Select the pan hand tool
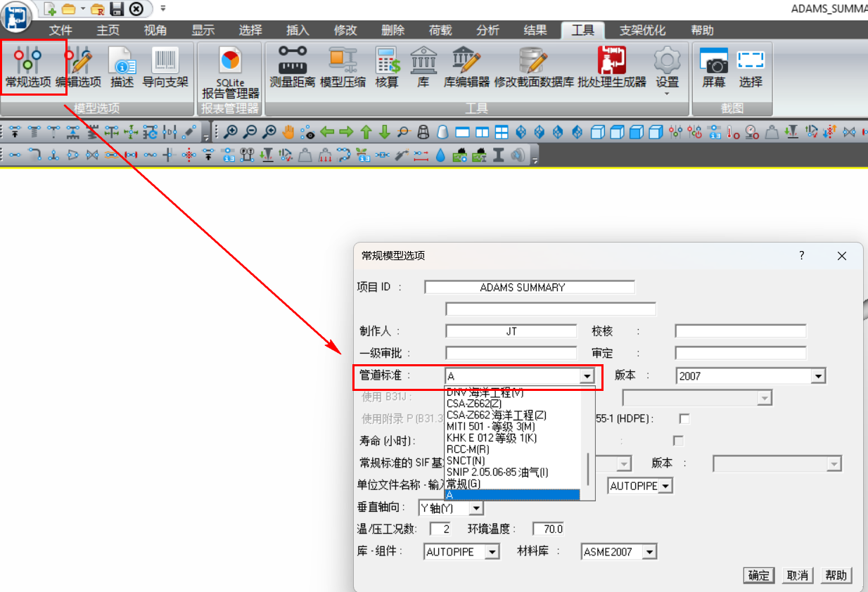This screenshot has height=592, width=868. coord(288,131)
